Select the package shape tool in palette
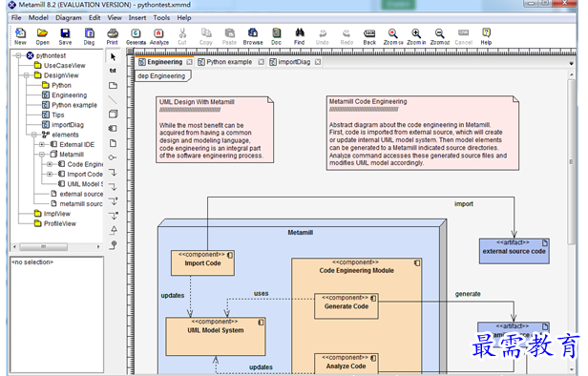 click(113, 86)
